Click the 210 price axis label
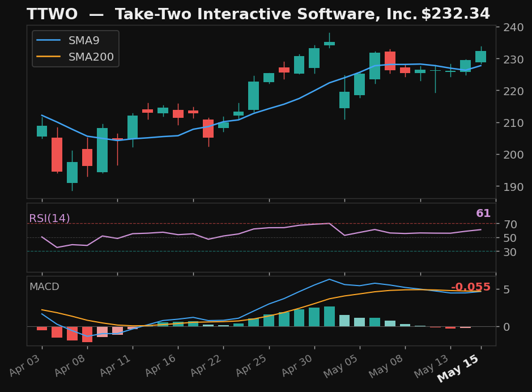 pos(513,123)
